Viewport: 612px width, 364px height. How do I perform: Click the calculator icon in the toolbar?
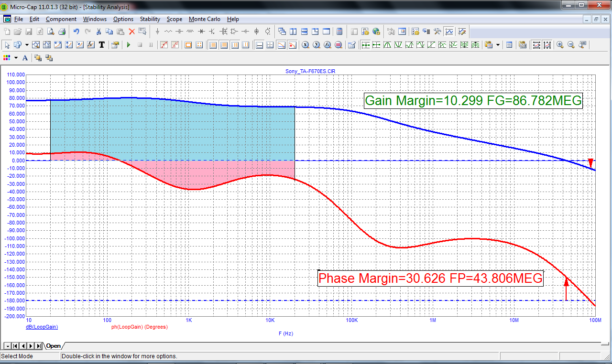pos(339,32)
